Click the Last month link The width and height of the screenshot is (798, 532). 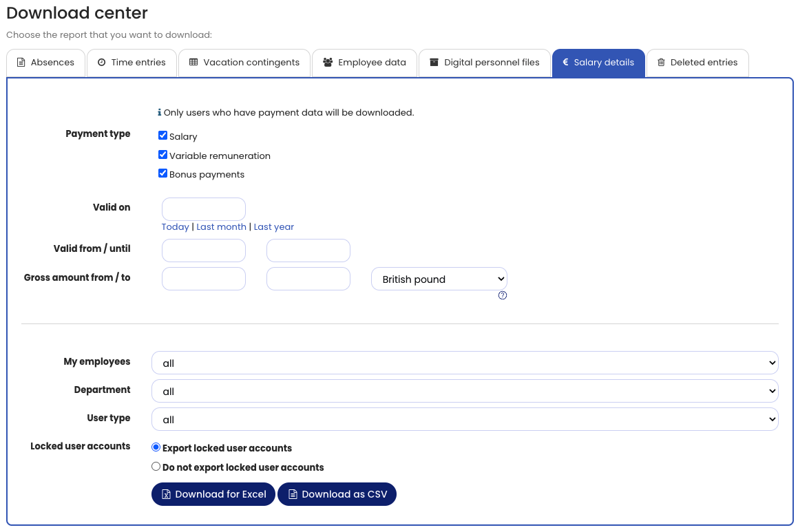(x=221, y=227)
